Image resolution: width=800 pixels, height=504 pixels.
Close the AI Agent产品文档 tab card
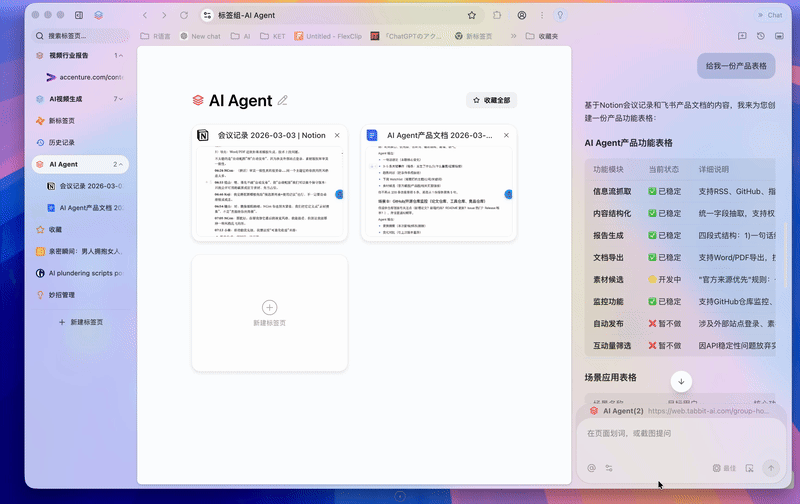point(506,135)
